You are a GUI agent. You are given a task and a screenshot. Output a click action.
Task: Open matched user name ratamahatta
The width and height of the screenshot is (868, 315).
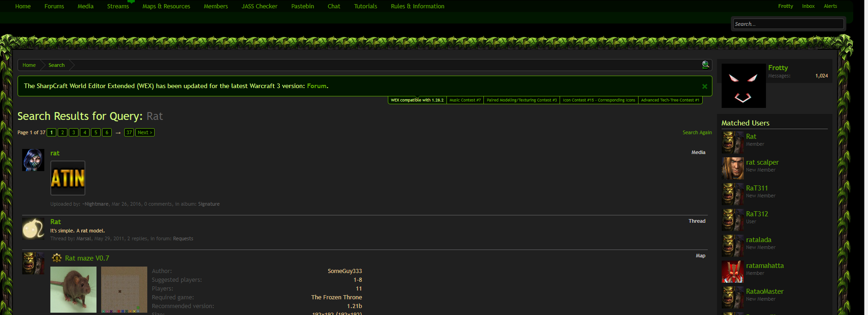coord(765,266)
